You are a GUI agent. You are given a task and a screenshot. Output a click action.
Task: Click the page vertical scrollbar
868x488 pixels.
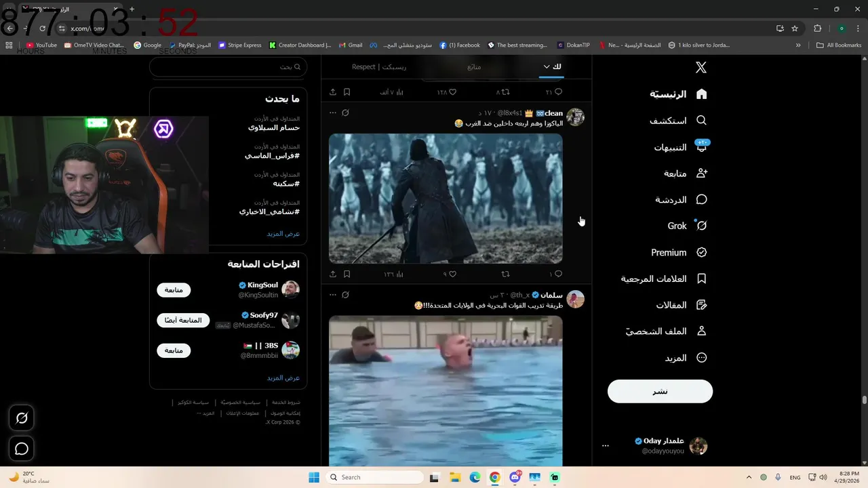(865, 400)
